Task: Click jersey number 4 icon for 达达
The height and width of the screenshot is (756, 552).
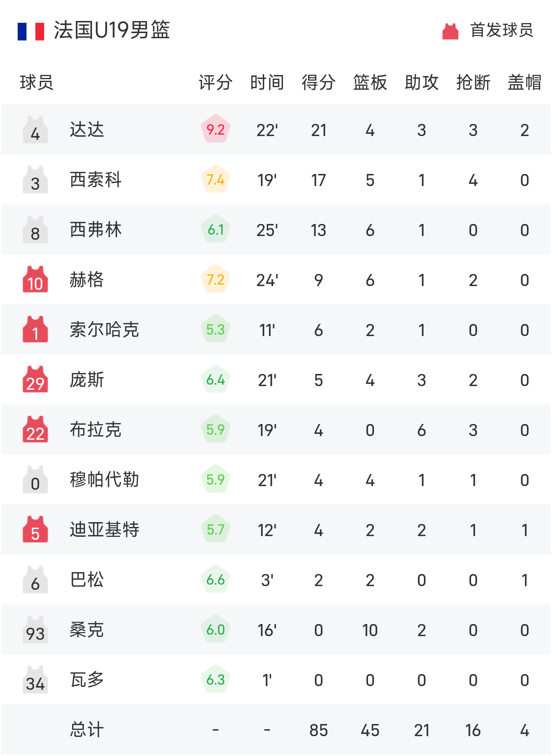Action: click(35, 130)
